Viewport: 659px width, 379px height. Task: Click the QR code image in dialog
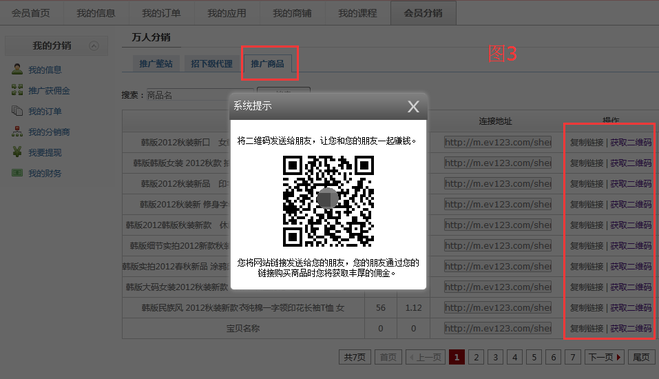coord(328,201)
